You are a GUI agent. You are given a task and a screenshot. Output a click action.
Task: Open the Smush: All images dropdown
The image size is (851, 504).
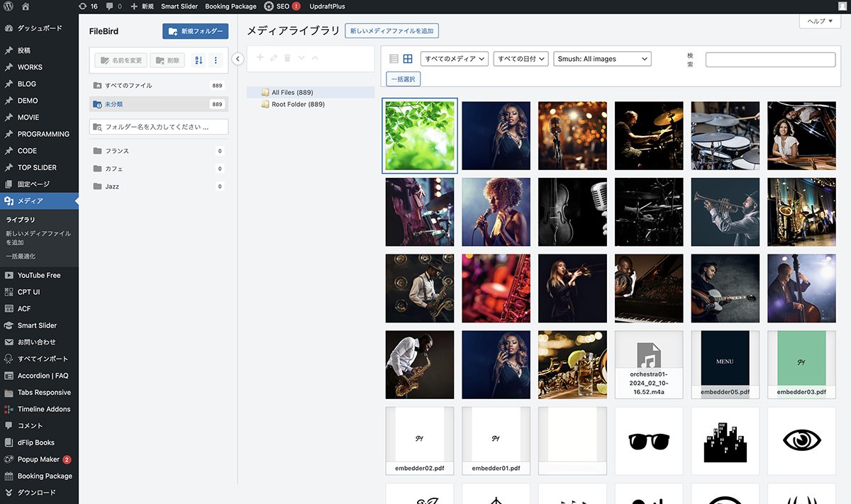pyautogui.click(x=602, y=59)
